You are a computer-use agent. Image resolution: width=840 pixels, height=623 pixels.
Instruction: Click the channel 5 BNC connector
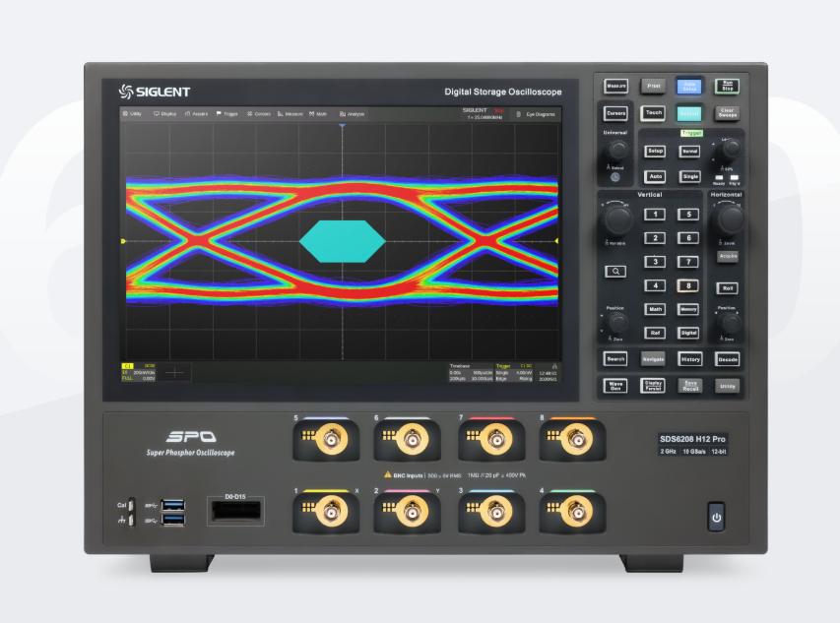[x=331, y=439]
